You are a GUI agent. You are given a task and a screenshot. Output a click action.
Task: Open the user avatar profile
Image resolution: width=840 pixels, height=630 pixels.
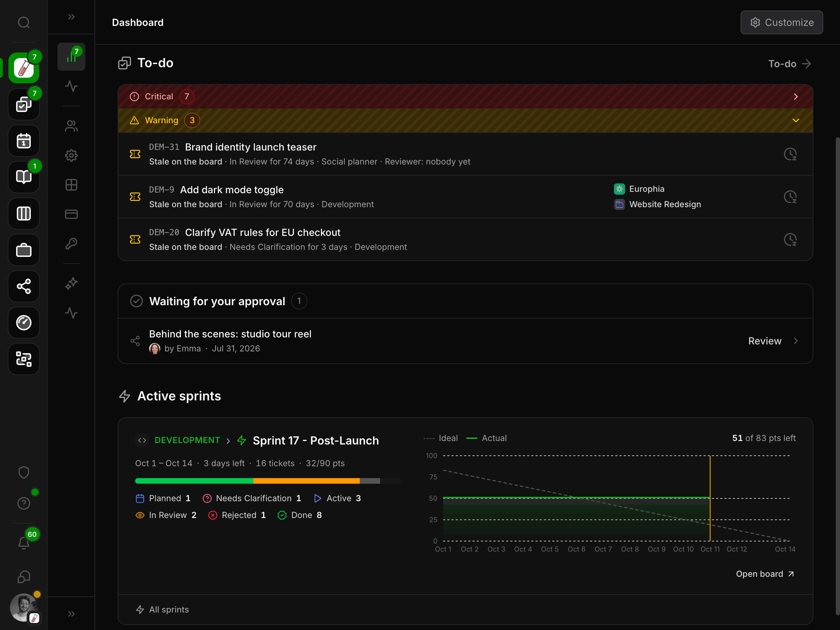23,608
